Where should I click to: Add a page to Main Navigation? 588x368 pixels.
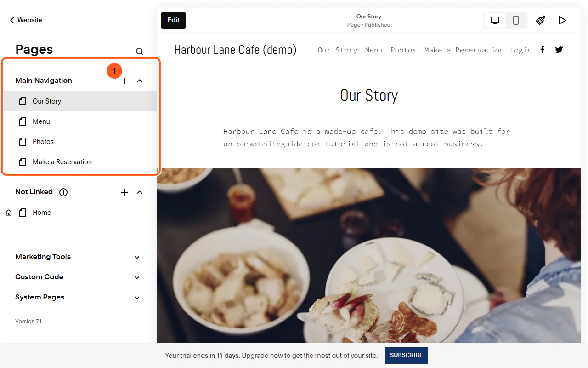click(124, 81)
